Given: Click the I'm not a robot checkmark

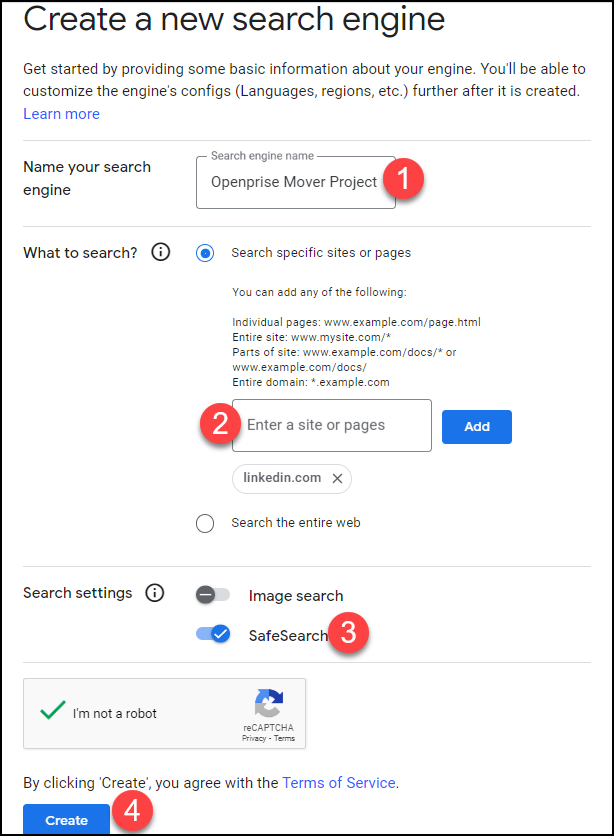Looking at the screenshot, I should point(52,712).
